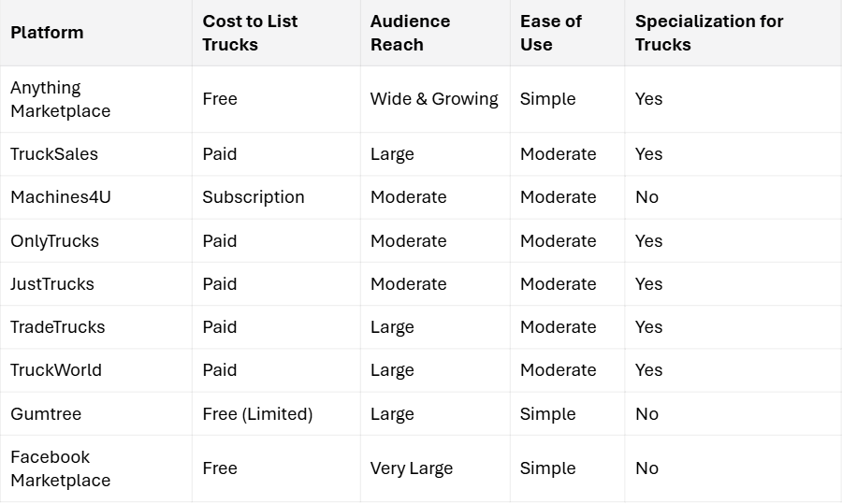
Task: Select the Very Large audience reach cell
Action: 412,468
